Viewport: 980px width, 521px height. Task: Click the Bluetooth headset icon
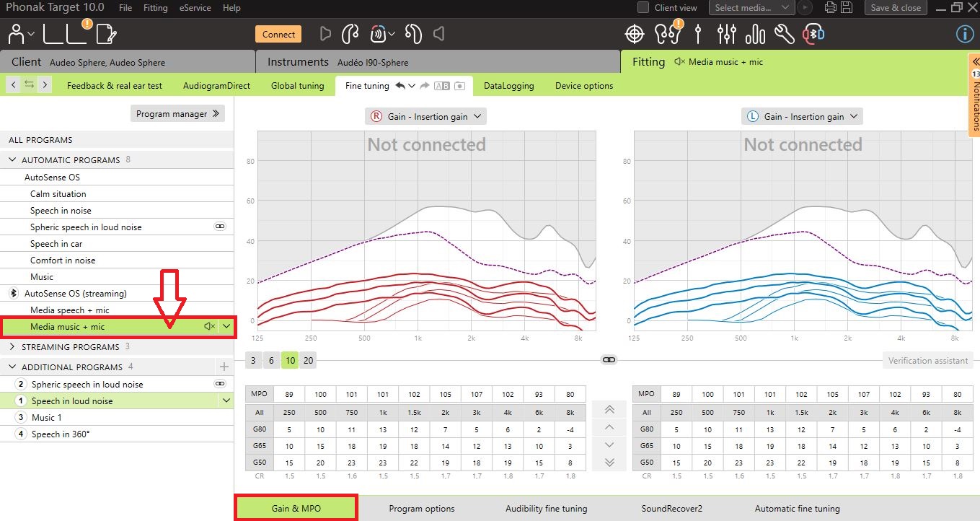[815, 34]
